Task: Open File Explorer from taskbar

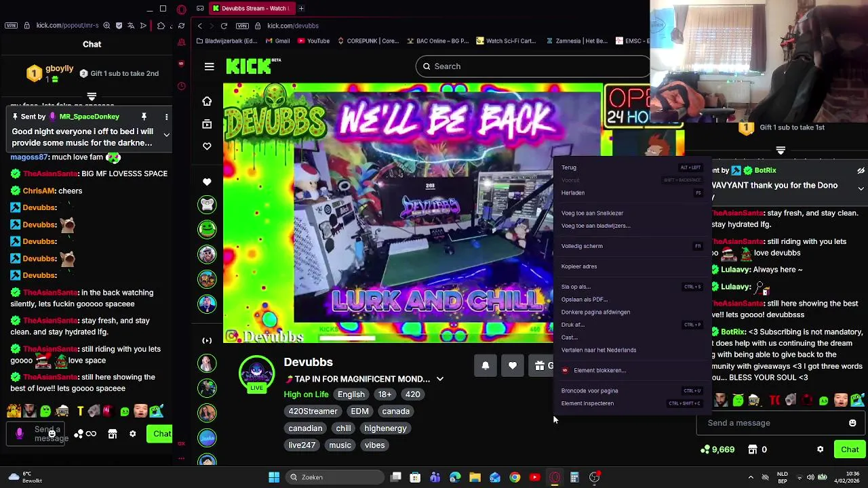Action: pyautogui.click(x=475, y=477)
